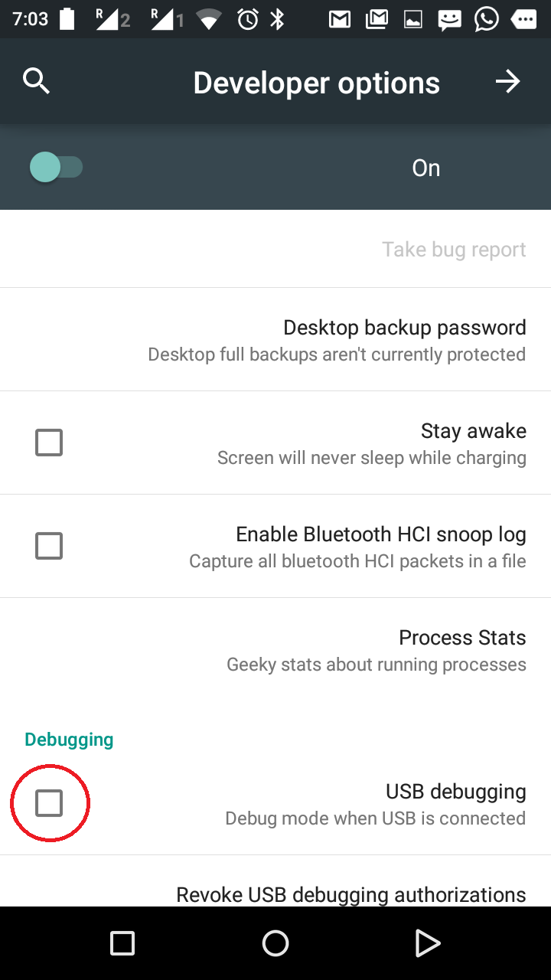Tap the square recent apps button
This screenshot has width=551, height=980.
coord(122,943)
